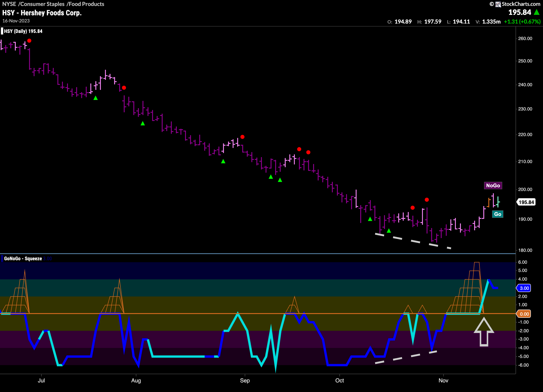
Task: Click the white 195.84 price tag on the axis
Action: click(526, 202)
